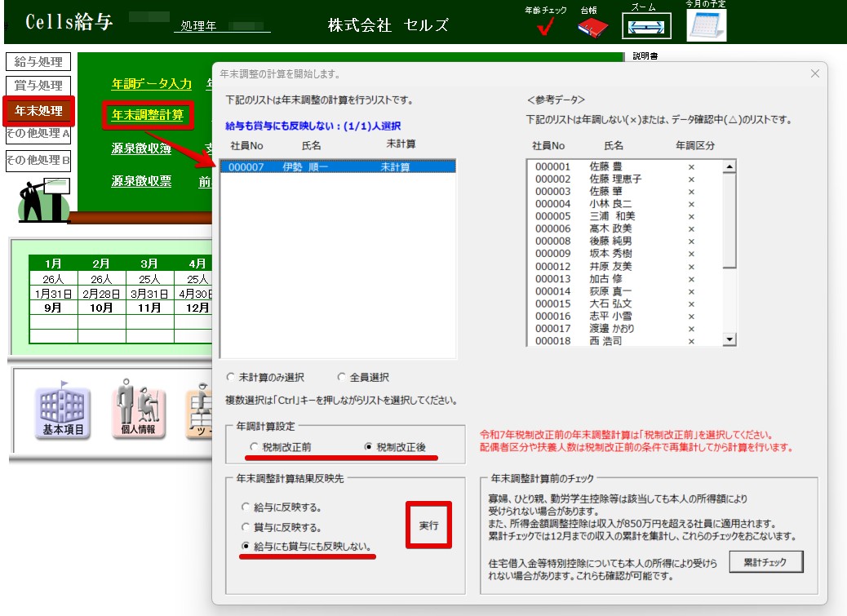Viewport: 847px width, 616px height.
Task: Close the 年末調整 dialog with X
Action: tap(814, 73)
